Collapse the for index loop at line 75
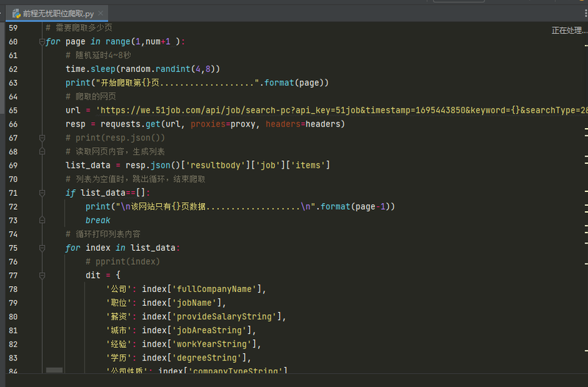The width and height of the screenshot is (588, 387). click(42, 248)
